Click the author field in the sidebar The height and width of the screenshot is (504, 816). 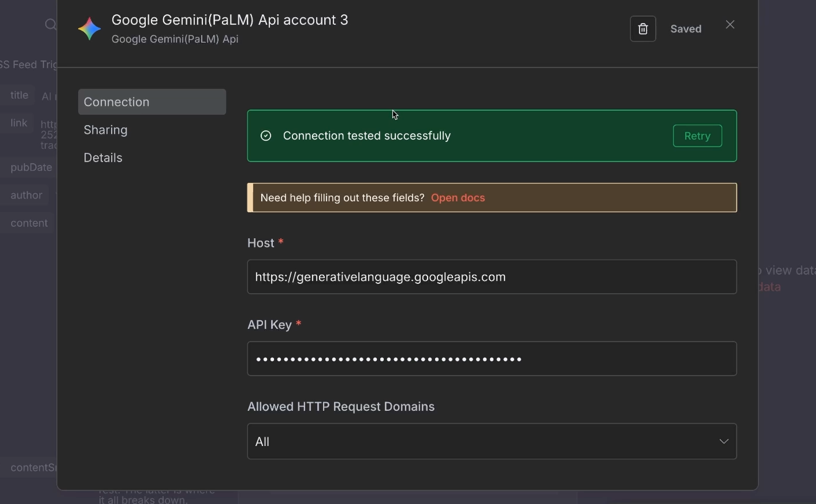click(x=25, y=195)
